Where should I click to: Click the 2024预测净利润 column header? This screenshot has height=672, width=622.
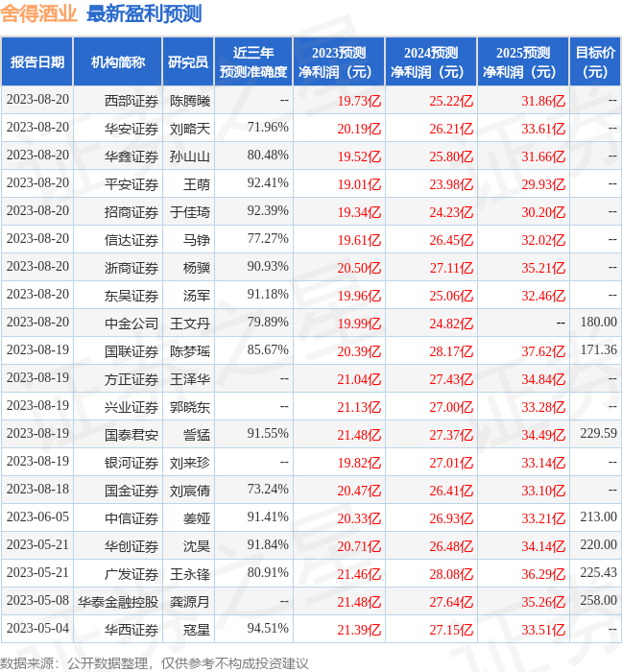tap(431, 62)
